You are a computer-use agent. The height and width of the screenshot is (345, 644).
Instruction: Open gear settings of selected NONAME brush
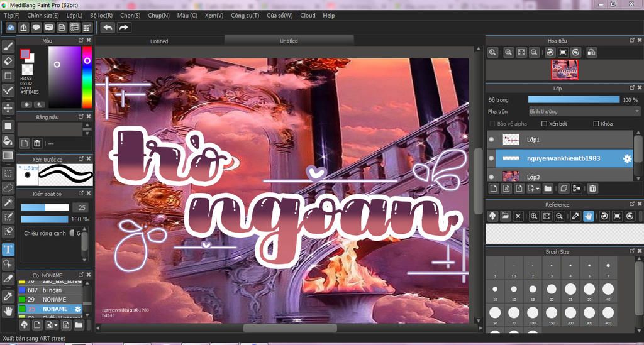[x=77, y=309]
